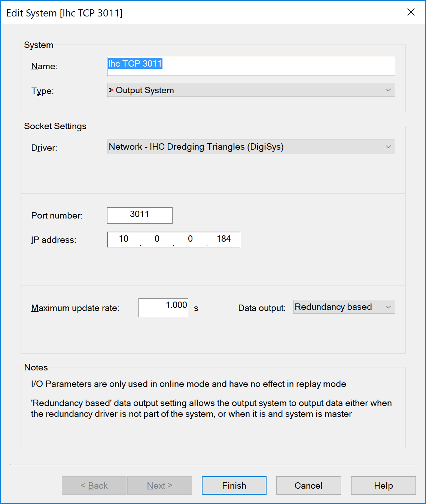Select second IP address octet field
426x504 pixels.
click(x=157, y=239)
